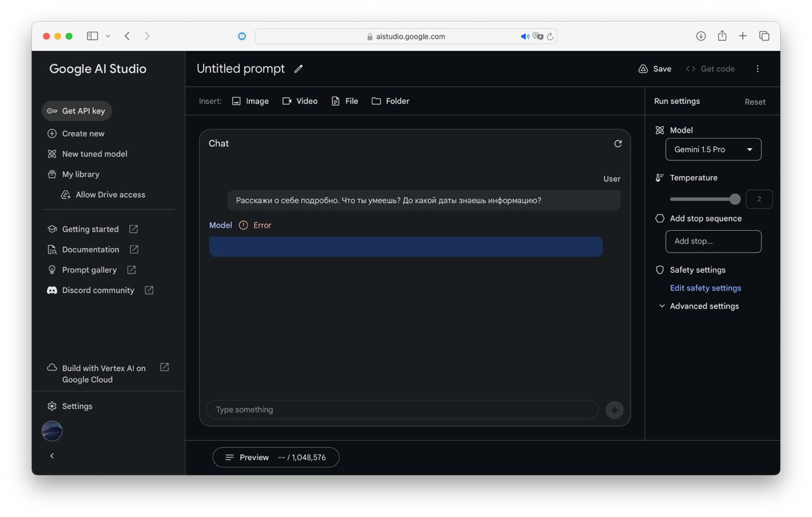The image size is (812, 517).
Task: Toggle the Preview token count button
Action: click(x=275, y=457)
